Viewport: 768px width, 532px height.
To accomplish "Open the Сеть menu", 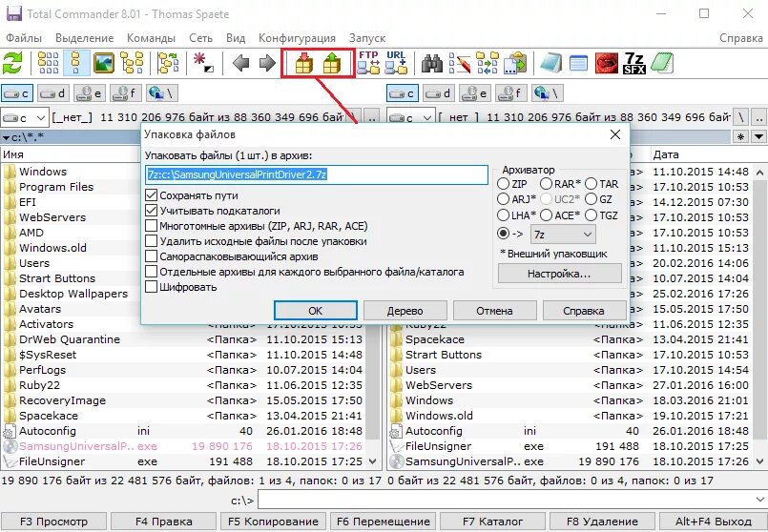I will click(x=200, y=38).
